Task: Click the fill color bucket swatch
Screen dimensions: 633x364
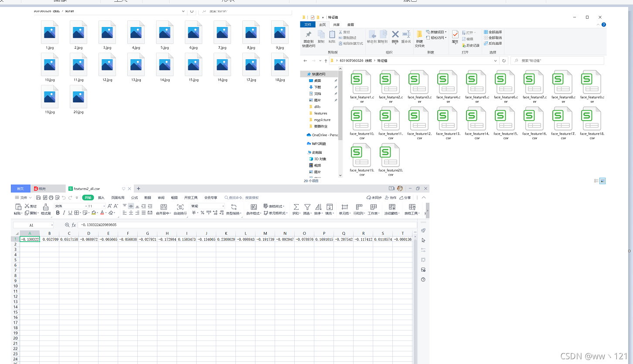Action: pyautogui.click(x=94, y=213)
